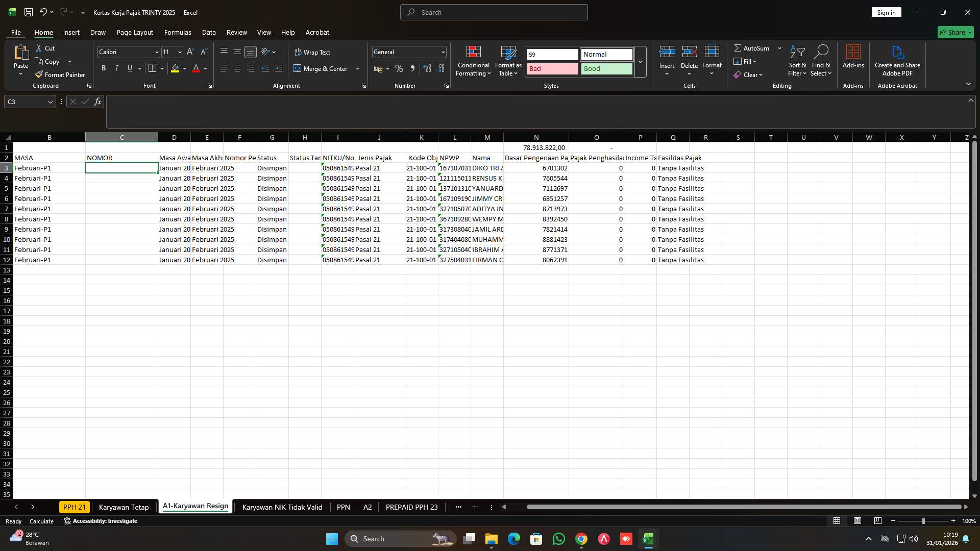Apply AutoSum to the selection
Screen dimensions: 980x551
(753, 48)
